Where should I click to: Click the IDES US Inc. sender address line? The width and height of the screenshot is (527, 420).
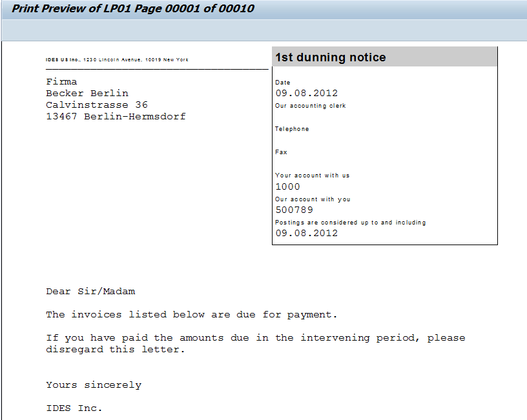[x=117, y=60]
